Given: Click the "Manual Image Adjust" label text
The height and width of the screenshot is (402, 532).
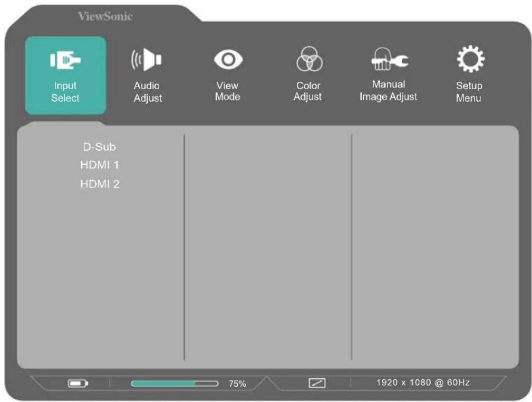Looking at the screenshot, I should pos(389,90).
